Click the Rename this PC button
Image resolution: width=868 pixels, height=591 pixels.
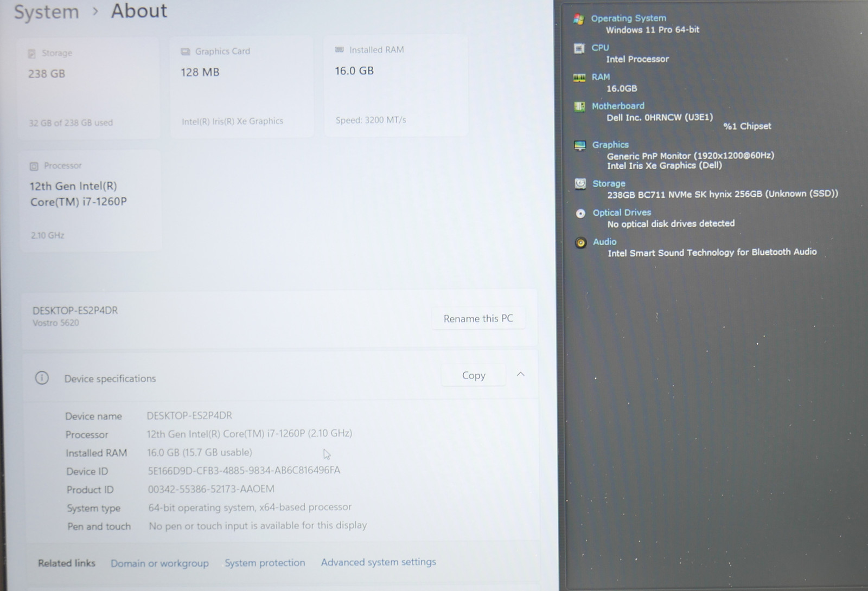click(478, 318)
